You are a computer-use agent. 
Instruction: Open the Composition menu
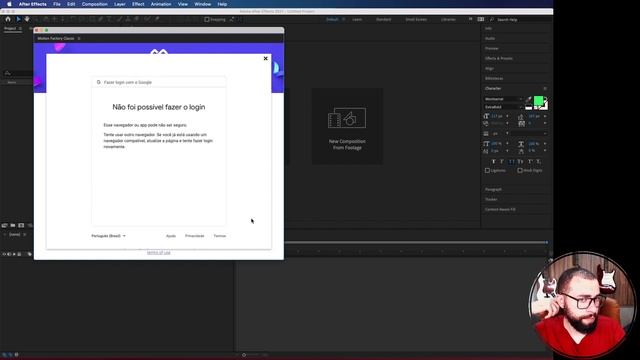coord(95,4)
